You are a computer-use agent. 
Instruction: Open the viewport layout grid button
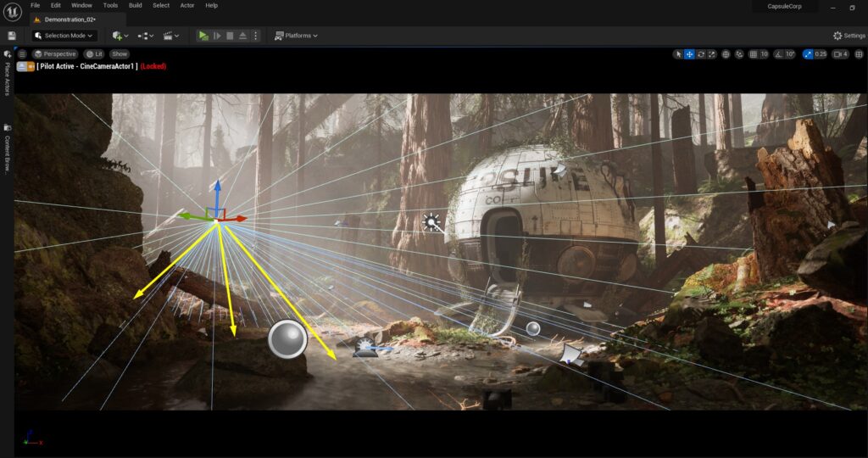860,54
